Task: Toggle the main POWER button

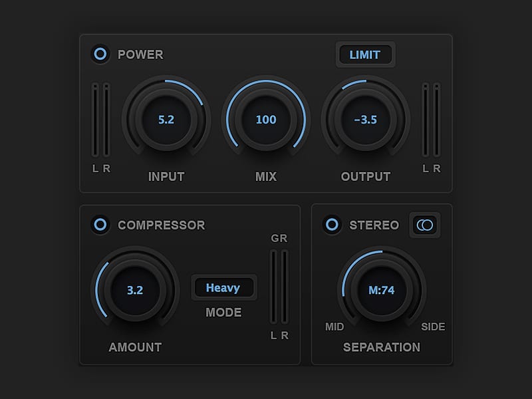Action: click(x=100, y=55)
